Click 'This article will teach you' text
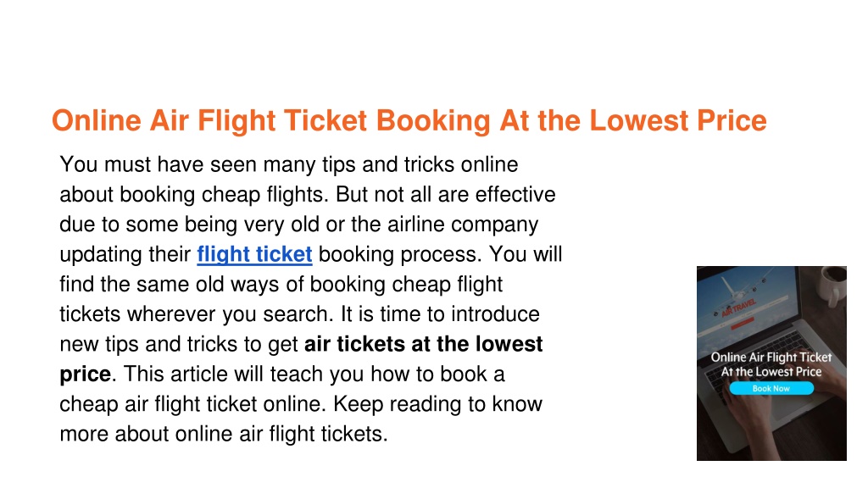Screen dimensions: 868x488 (244, 374)
